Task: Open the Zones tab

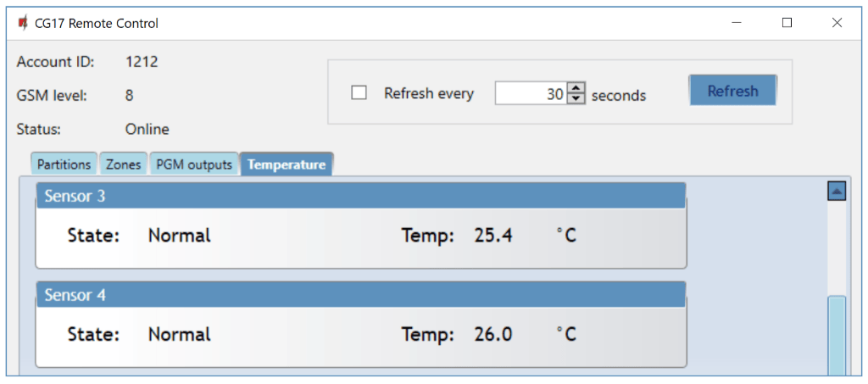Action: 124,164
